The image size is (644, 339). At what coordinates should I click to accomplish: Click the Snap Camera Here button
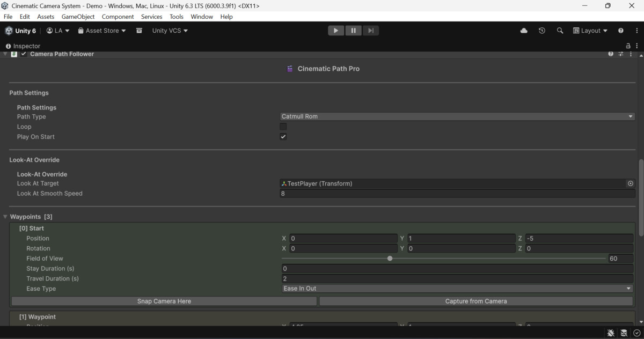(x=164, y=301)
